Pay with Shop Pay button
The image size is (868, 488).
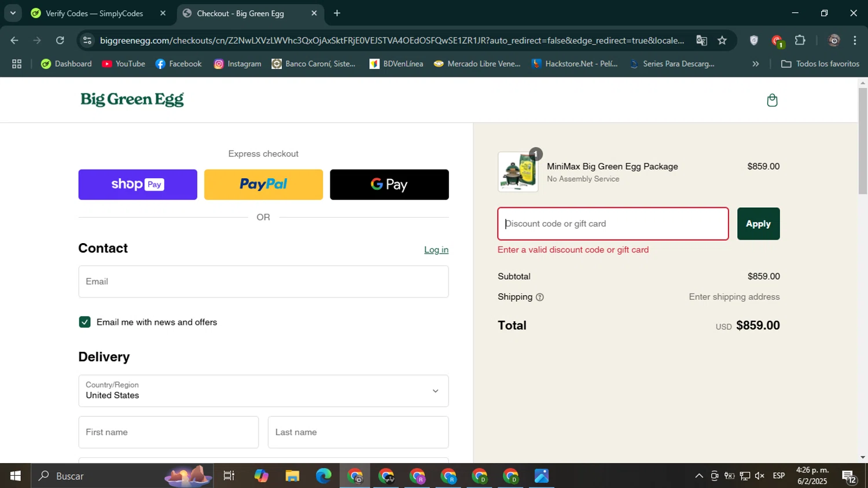pos(138,185)
